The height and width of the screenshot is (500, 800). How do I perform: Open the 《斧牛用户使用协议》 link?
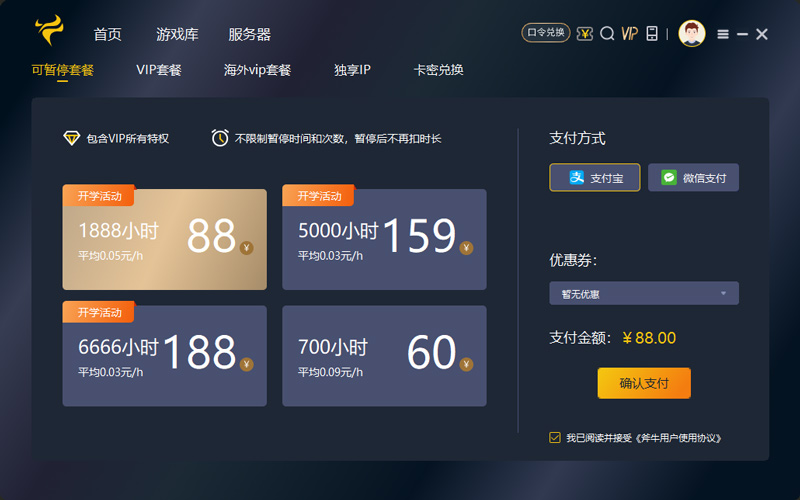pos(678,438)
